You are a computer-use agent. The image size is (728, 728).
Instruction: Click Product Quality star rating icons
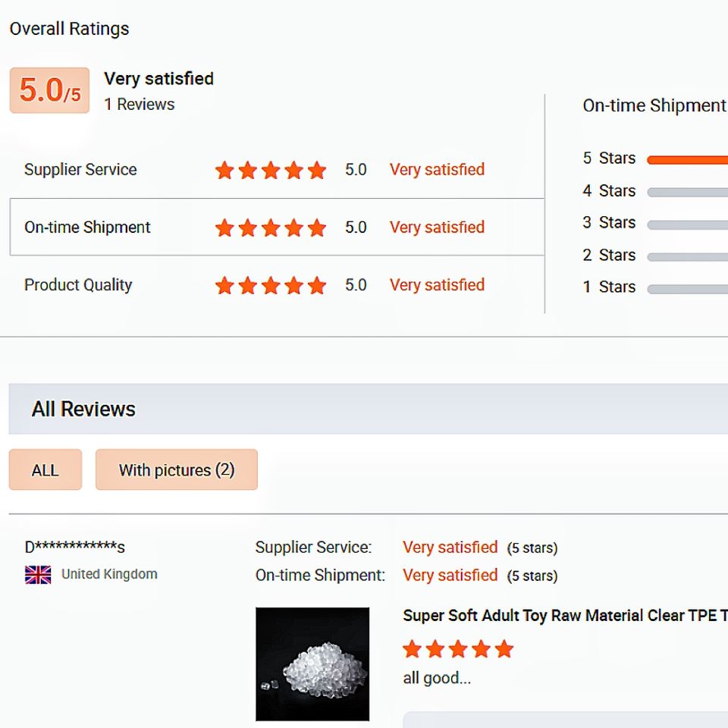point(271,285)
